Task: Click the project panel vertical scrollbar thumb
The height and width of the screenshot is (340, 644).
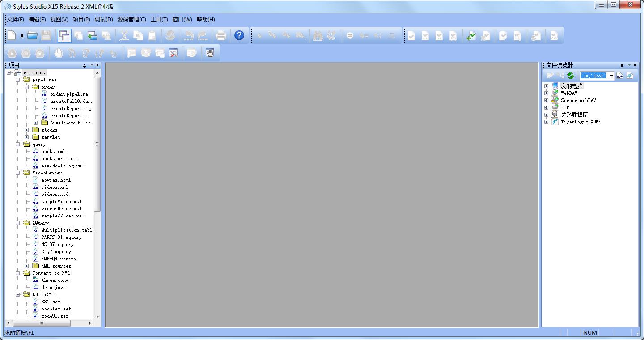Action: 97,143
